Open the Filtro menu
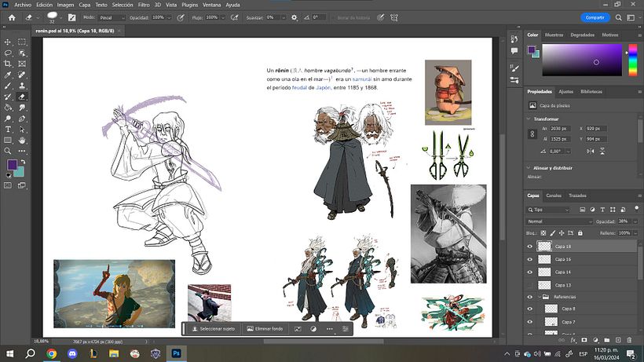The image size is (644, 362). 144,5
